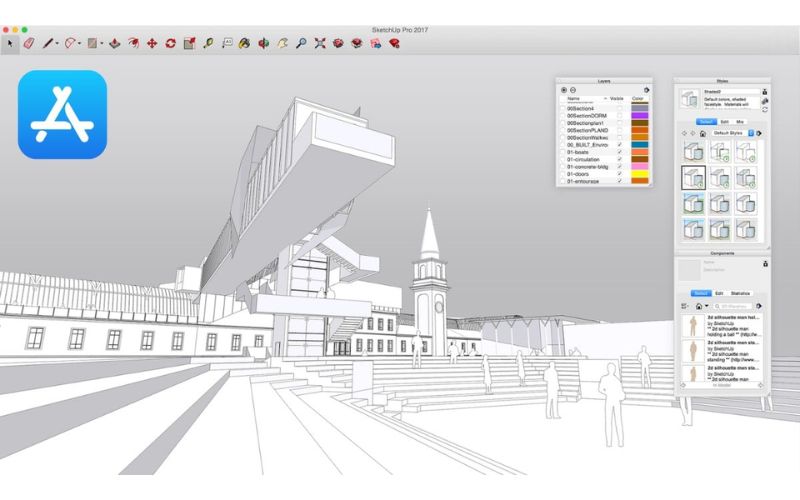Hide the 01-entourage layer
The image size is (800, 500).
(620, 181)
